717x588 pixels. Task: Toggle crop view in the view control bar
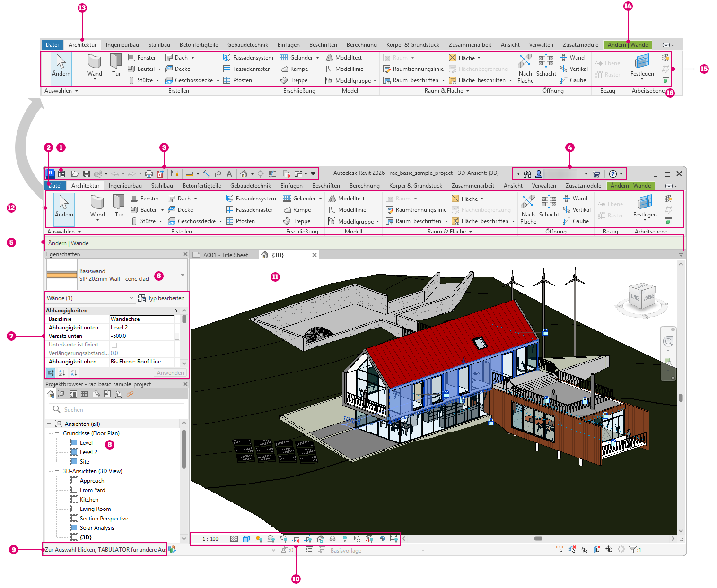tap(296, 539)
